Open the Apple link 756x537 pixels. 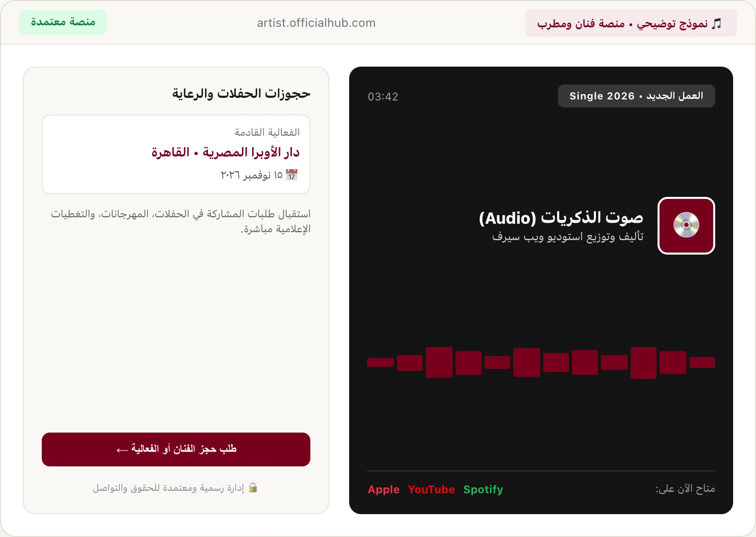point(383,489)
